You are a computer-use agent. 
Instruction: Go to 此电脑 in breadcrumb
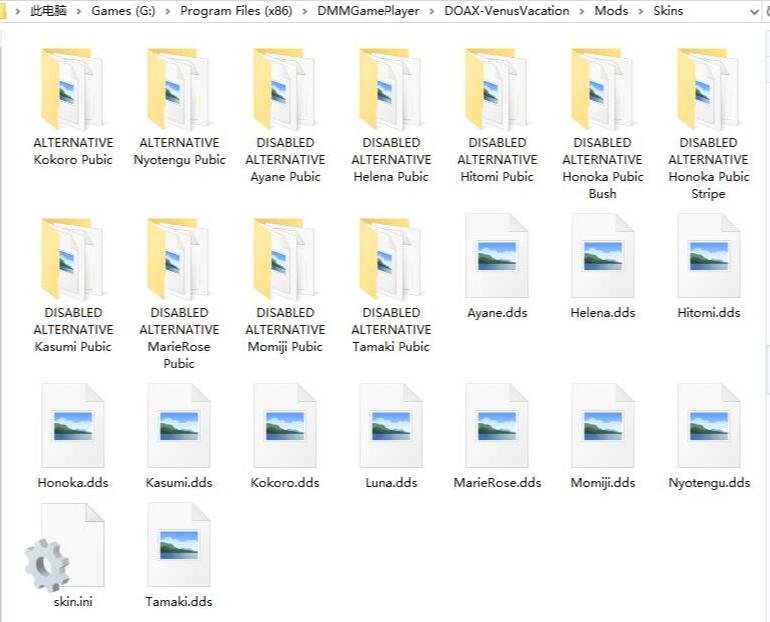[48, 11]
